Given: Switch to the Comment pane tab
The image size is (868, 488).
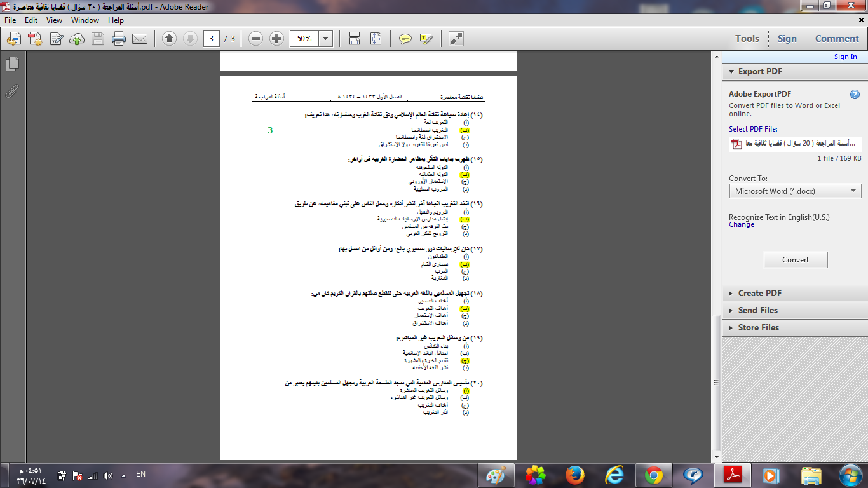Looking at the screenshot, I should pyautogui.click(x=837, y=39).
